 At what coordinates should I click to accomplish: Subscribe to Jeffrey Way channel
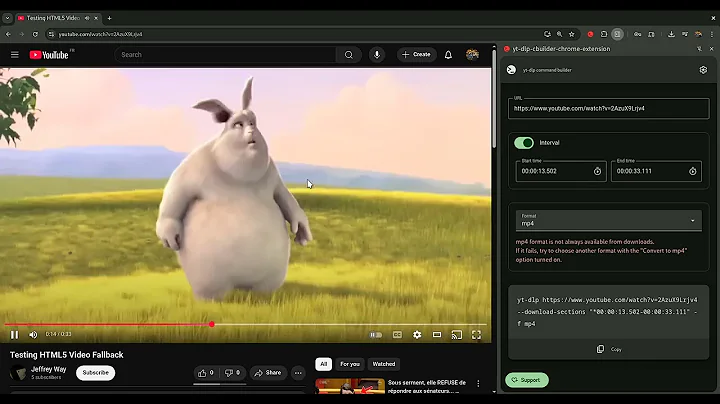tap(96, 373)
